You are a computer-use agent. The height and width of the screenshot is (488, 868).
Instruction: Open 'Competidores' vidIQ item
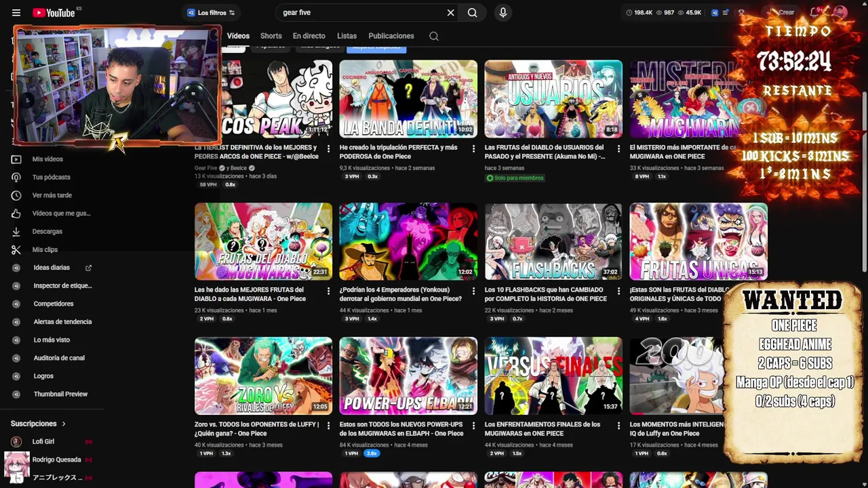52,304
